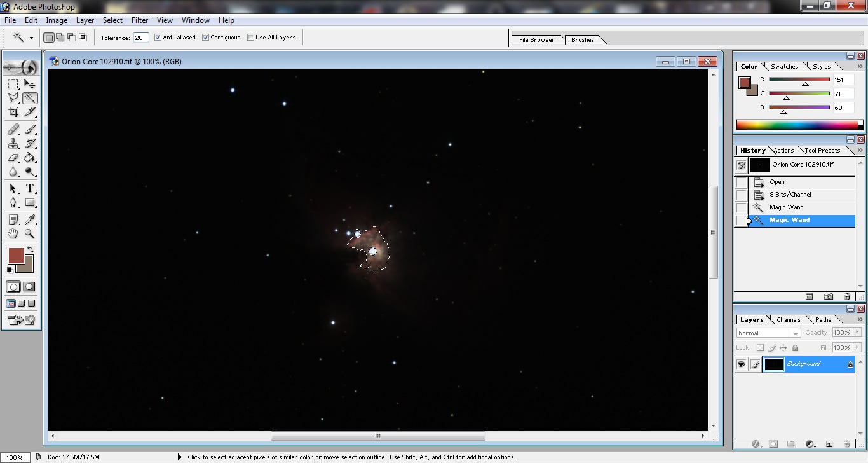The width and height of the screenshot is (868, 463).
Task: Create a new layer set folder
Action: (x=791, y=444)
